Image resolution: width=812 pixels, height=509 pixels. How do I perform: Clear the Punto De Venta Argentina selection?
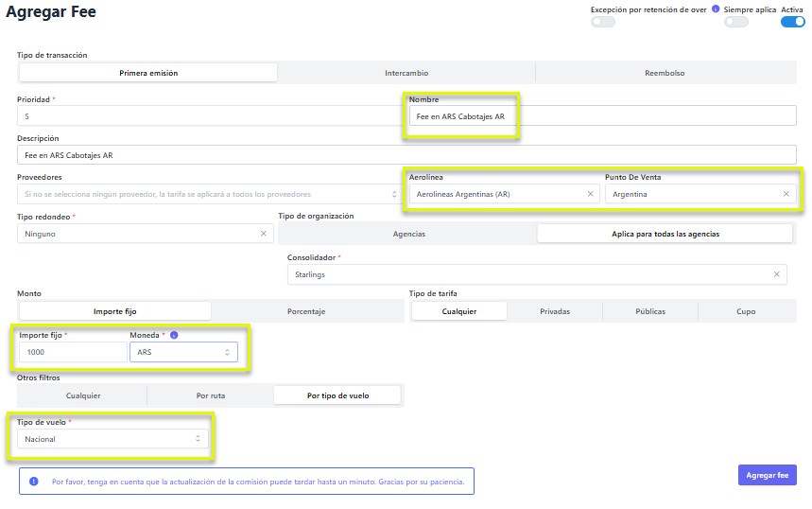click(x=786, y=194)
